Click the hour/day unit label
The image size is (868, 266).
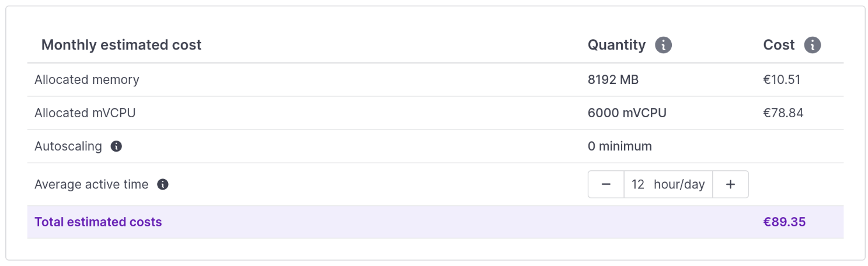click(x=679, y=184)
